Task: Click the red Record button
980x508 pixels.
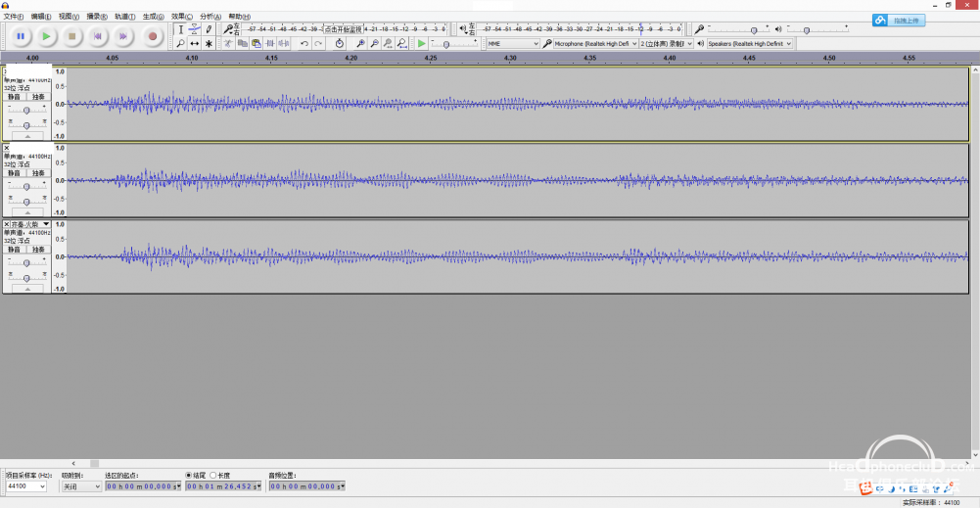Action: (152, 36)
